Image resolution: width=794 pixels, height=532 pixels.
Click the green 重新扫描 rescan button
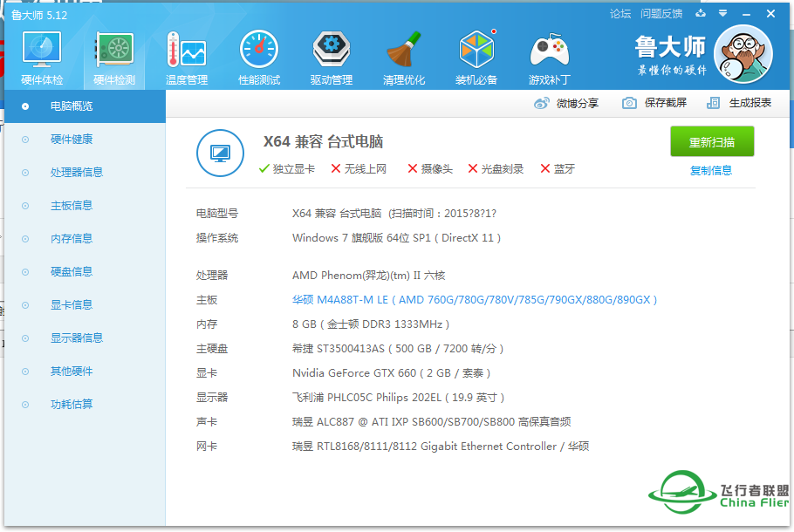point(712,142)
